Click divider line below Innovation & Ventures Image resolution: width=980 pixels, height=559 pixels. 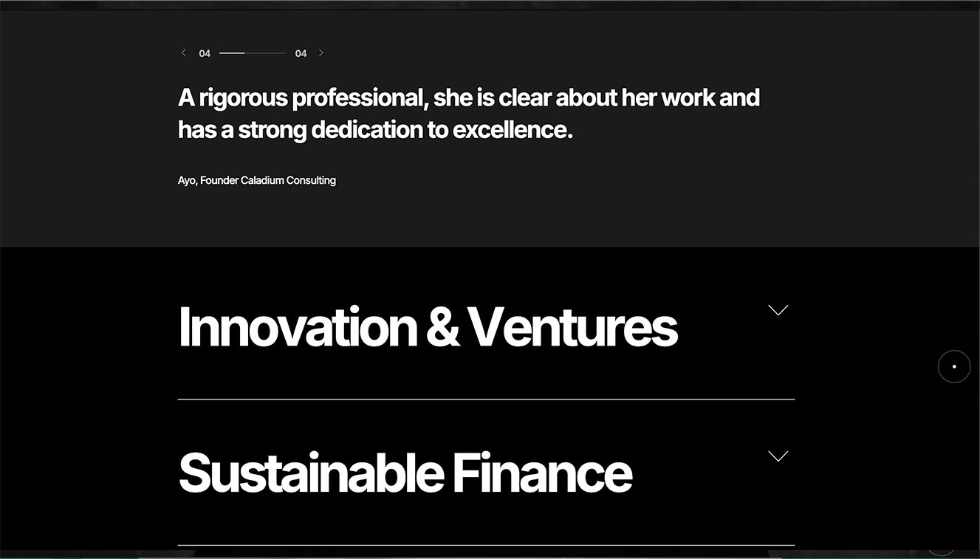tap(486, 399)
